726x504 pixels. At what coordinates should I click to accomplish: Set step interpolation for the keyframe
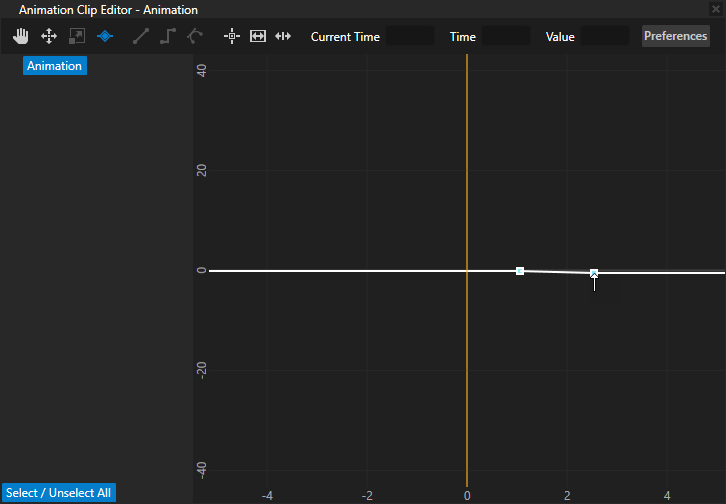point(168,36)
